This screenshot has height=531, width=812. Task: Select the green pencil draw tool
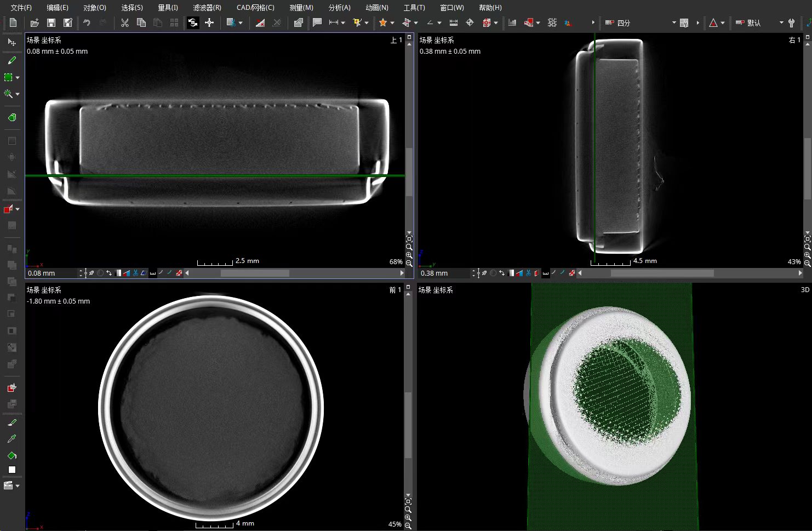12,60
